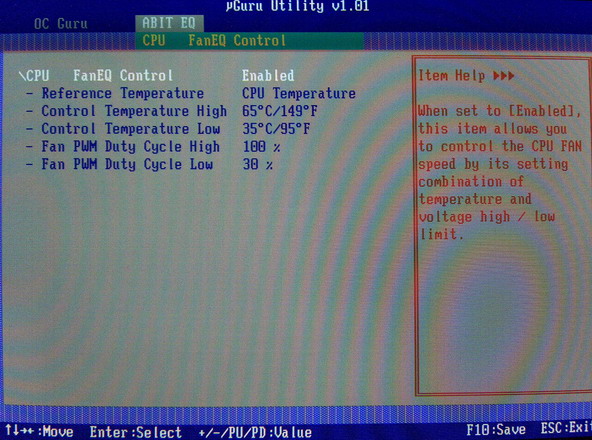Open the OC Guru tab
The width and height of the screenshot is (592, 440).
point(60,24)
